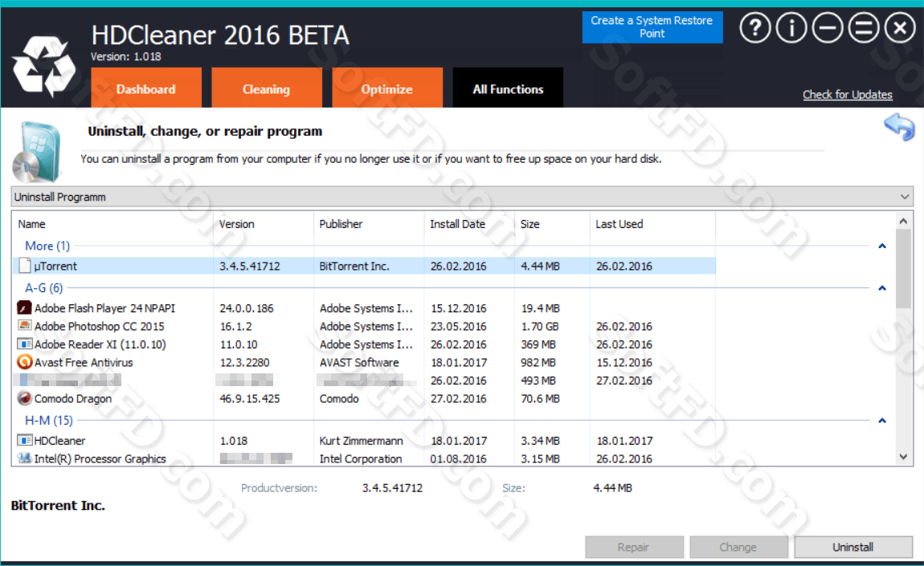The width and height of the screenshot is (924, 566).
Task: Switch to the Dashboard tab
Action: (x=146, y=88)
